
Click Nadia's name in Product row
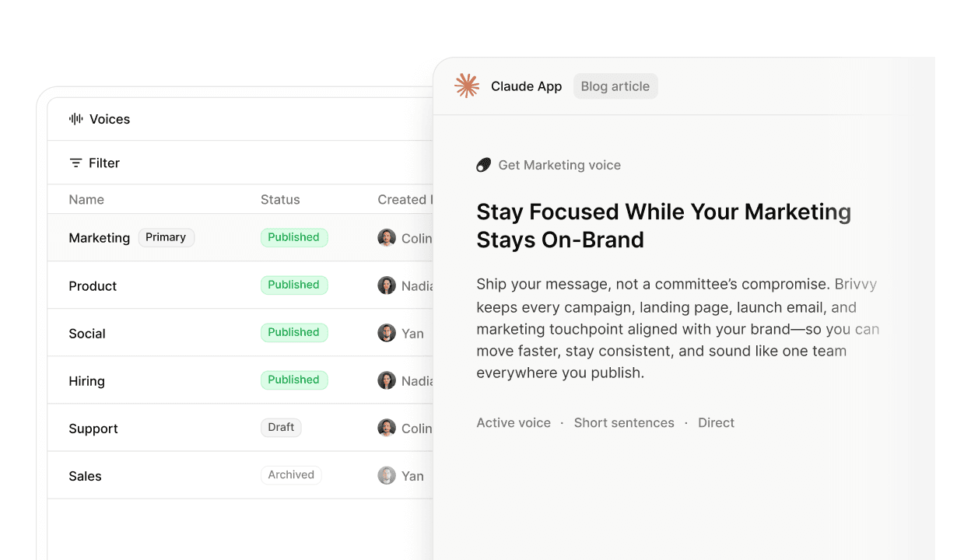tap(417, 286)
